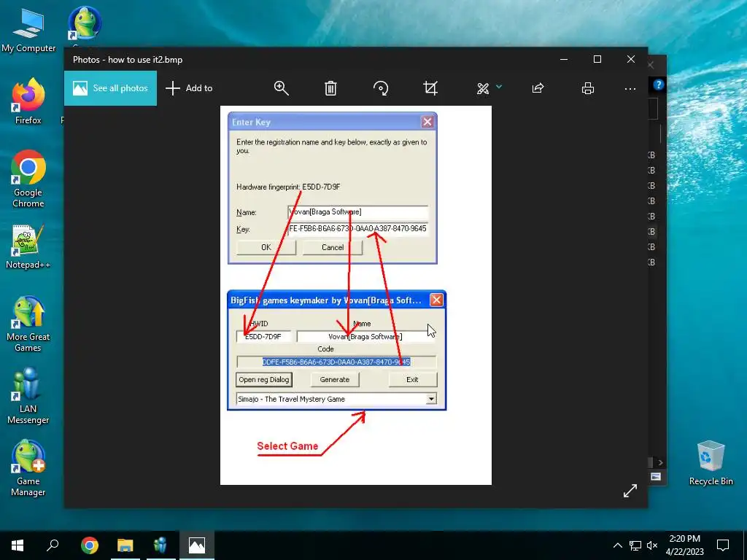The width and height of the screenshot is (747, 560).
Task: Click the scroll right arrow in background window
Action: coord(660,462)
